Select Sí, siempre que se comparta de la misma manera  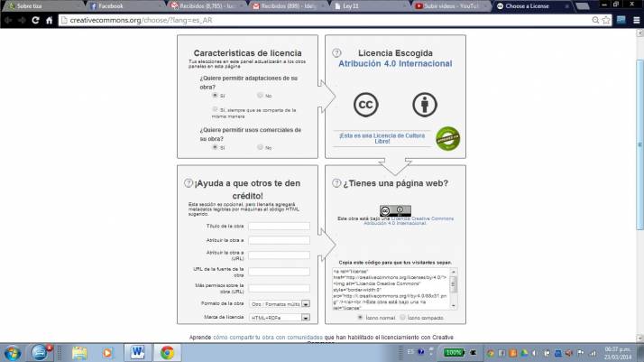click(215, 109)
